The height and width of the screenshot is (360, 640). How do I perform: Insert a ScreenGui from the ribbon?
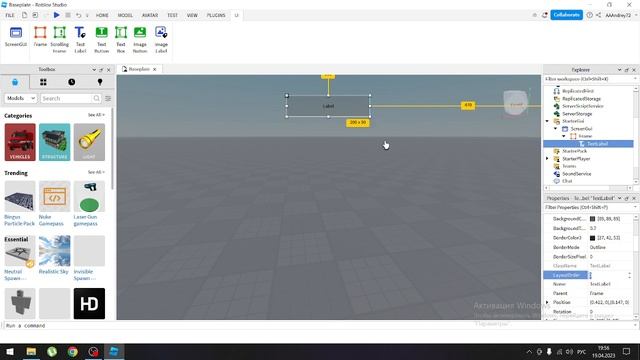pos(16,37)
